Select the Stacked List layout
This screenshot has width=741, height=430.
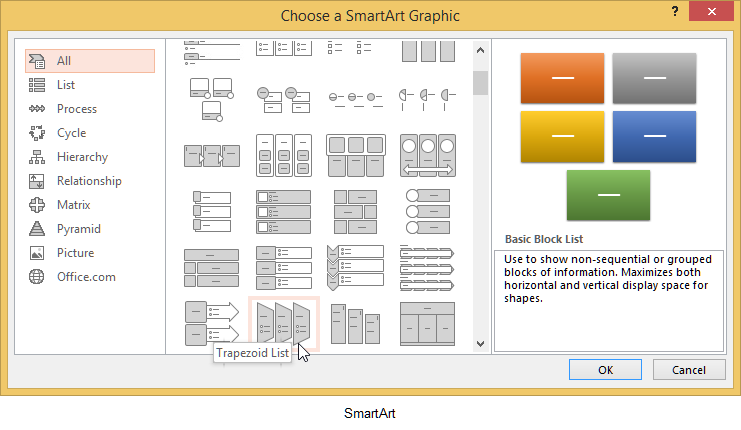tap(284, 100)
